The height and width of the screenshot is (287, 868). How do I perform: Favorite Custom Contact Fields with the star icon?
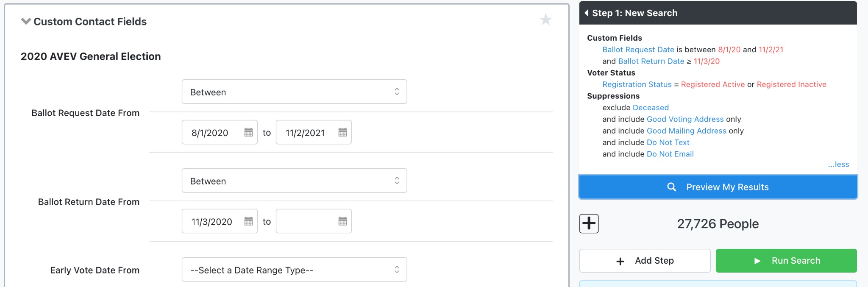click(x=545, y=20)
